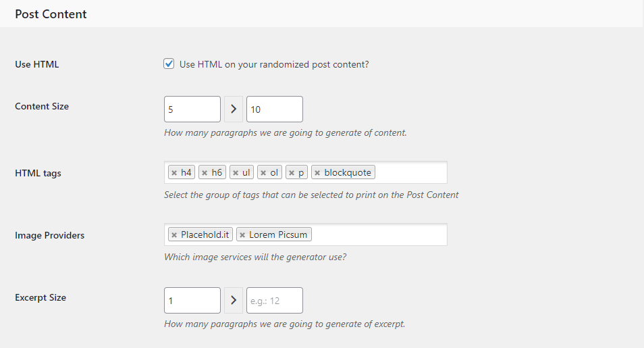Click the Excerpt Size maximum field
Viewport: 644px width, 348px height.
[x=274, y=301]
